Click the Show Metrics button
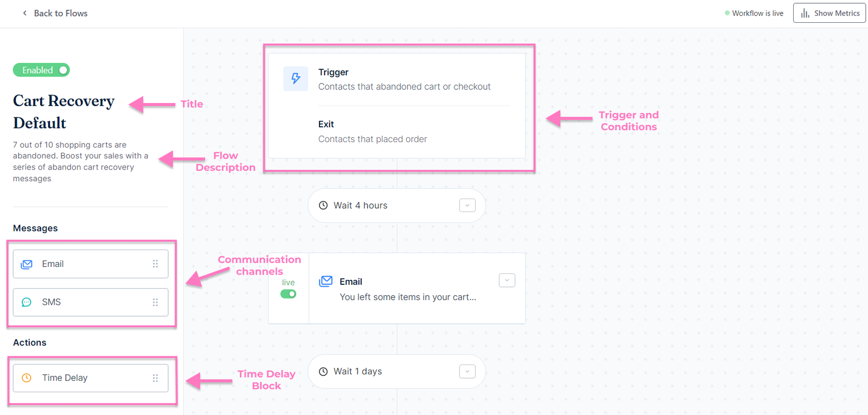 point(829,13)
